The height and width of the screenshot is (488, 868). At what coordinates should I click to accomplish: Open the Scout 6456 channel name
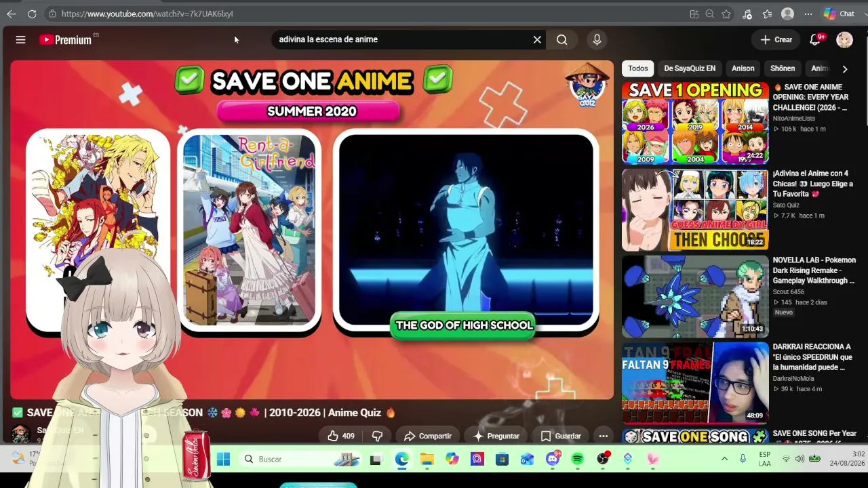coord(788,292)
